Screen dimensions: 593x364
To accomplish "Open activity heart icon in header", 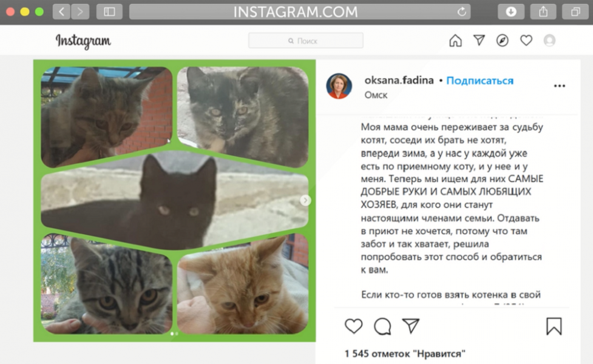I will 526,40.
